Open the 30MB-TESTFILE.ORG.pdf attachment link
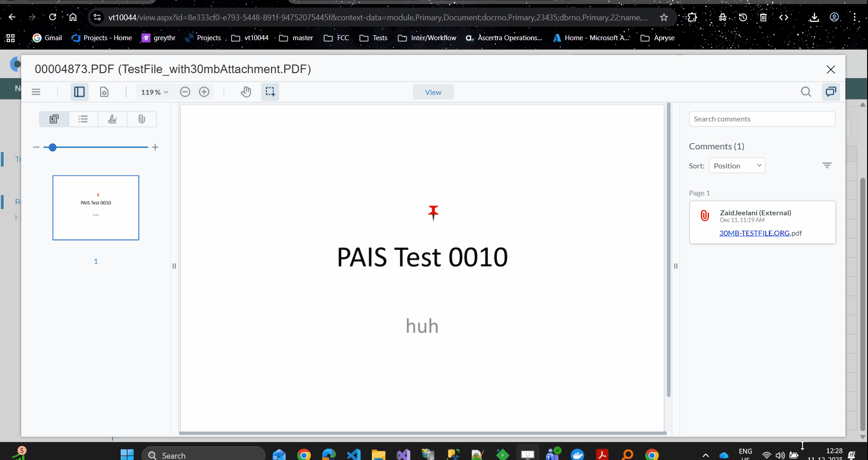This screenshot has height=460, width=868. click(754, 233)
